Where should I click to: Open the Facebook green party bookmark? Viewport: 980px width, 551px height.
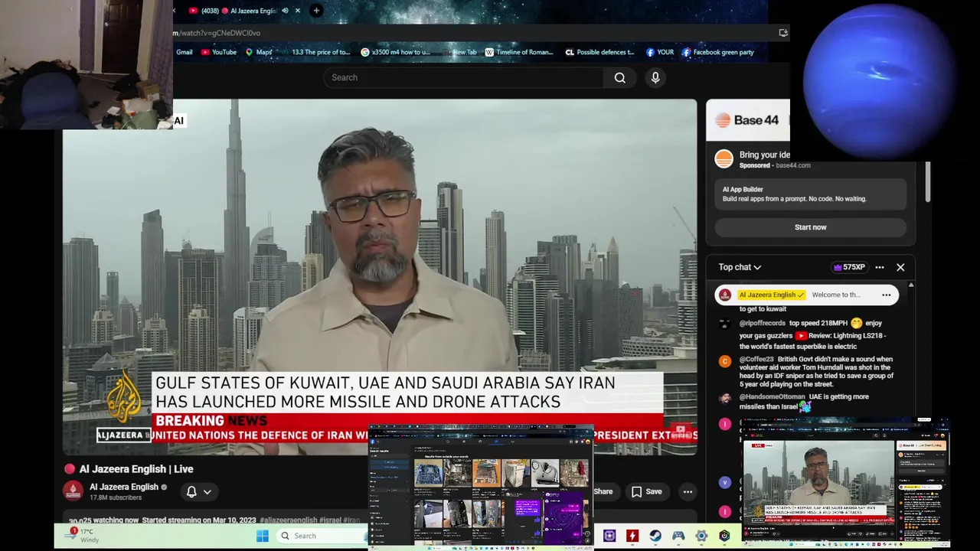tap(718, 52)
